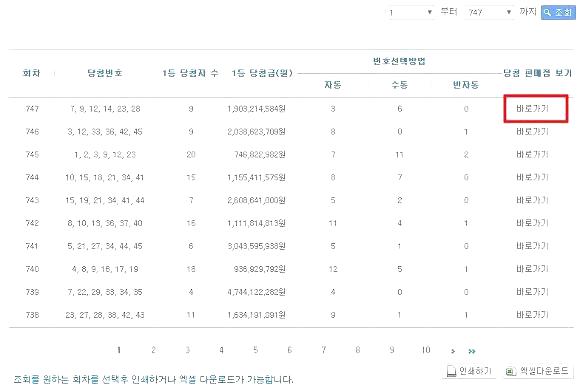Open 바로가기 link for round 746
The image size is (580, 388).
pyautogui.click(x=532, y=131)
